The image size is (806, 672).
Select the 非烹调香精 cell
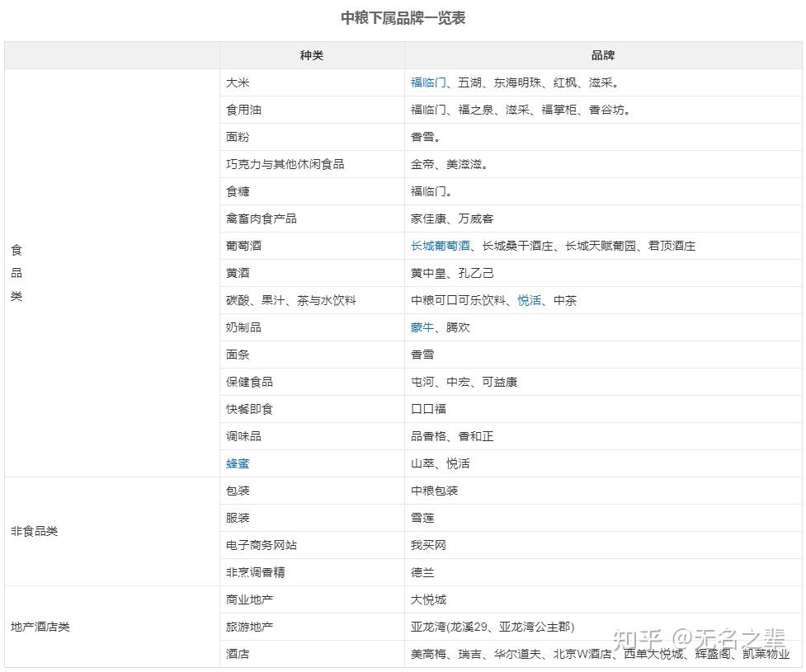pyautogui.click(x=312, y=573)
